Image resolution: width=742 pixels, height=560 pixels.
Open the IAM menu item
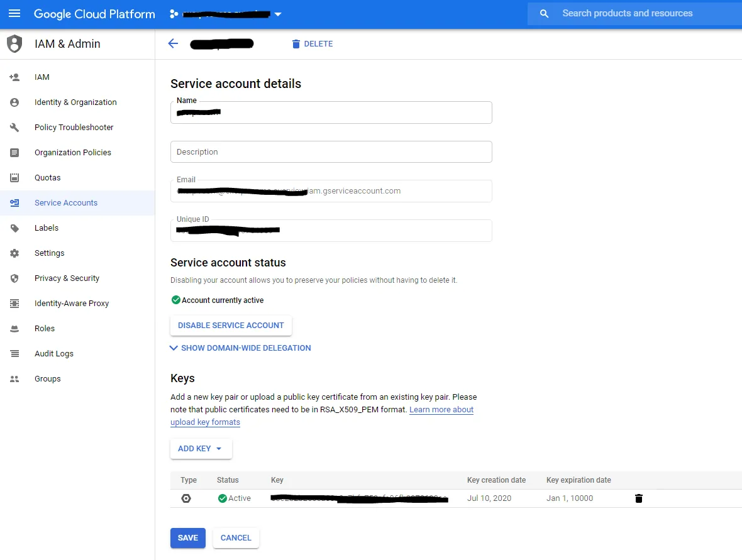pos(42,77)
